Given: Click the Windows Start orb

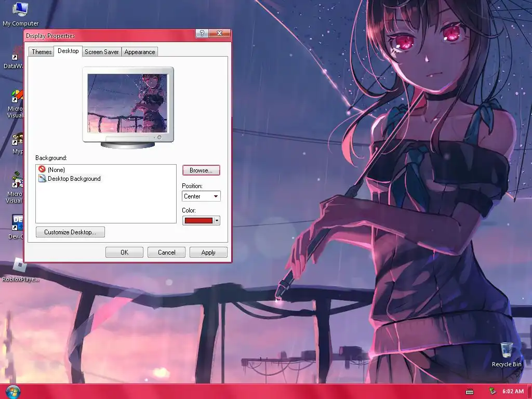Looking at the screenshot, I should (x=13, y=392).
